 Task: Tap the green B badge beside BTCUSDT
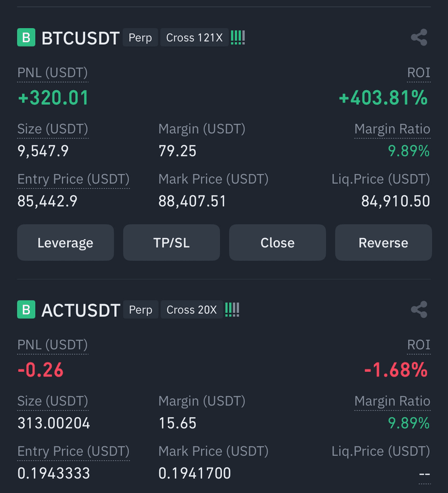pyautogui.click(x=26, y=37)
